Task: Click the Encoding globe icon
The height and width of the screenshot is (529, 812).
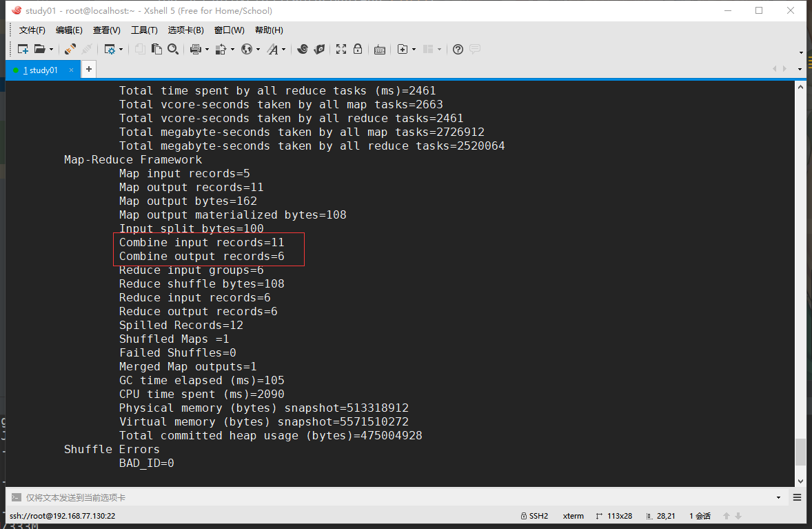Action: (247, 49)
